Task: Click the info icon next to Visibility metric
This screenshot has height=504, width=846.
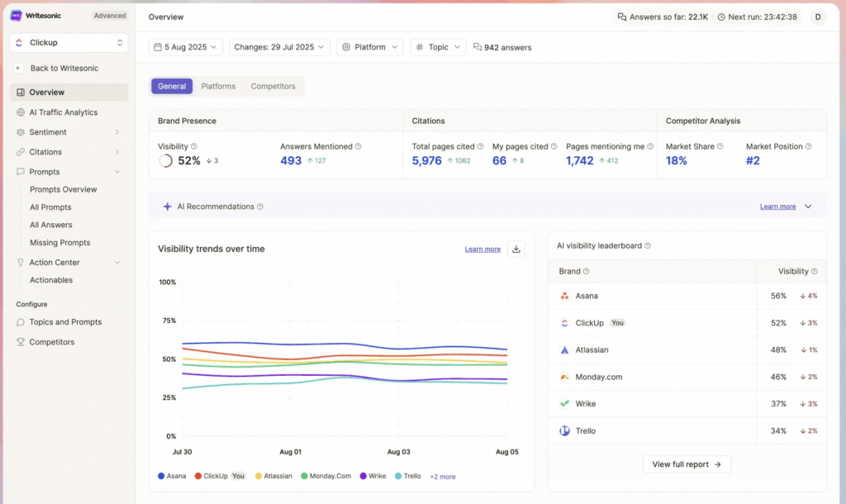Action: tap(196, 147)
